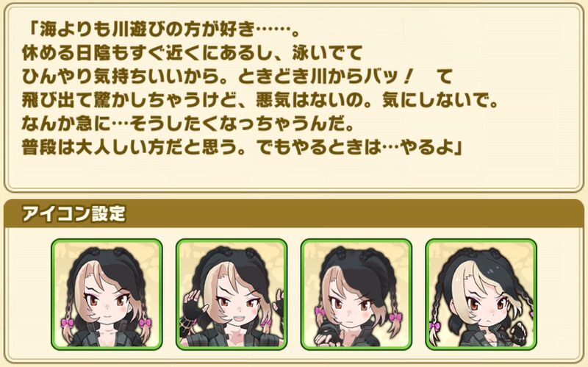Click the line starting ひんやり気持ちいいから
Viewport: 588px width, 367px height.
(237, 77)
